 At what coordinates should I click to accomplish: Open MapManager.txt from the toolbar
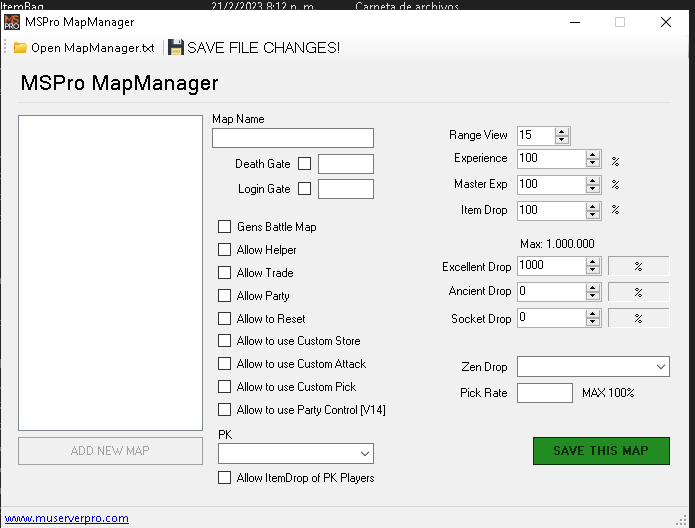click(92, 47)
